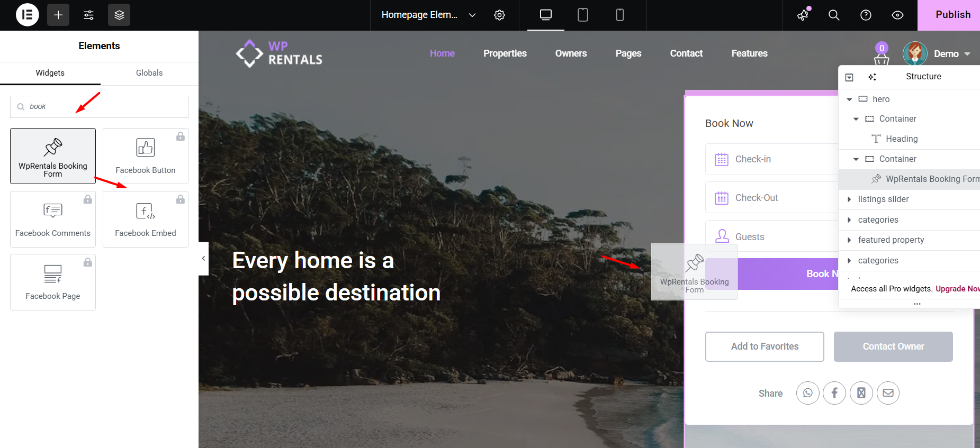Viewport: 980px width, 448px height.
Task: Open Site Settings sliders icon
Action: pos(89,15)
